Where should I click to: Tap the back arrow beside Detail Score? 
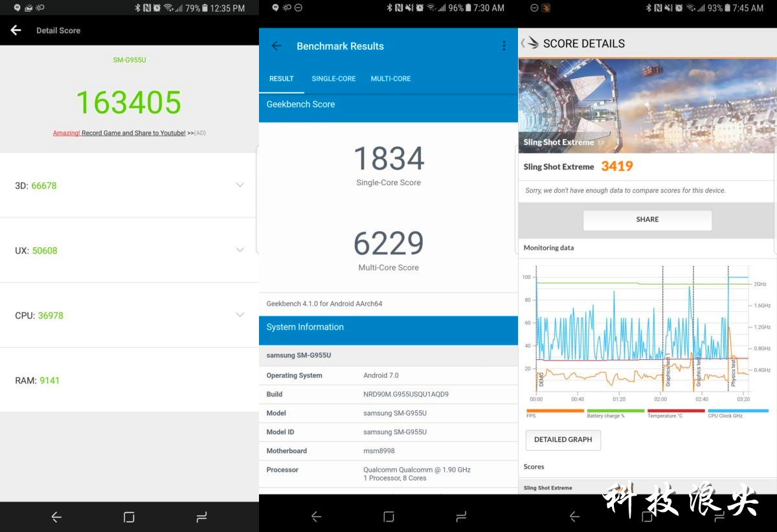[x=16, y=30]
